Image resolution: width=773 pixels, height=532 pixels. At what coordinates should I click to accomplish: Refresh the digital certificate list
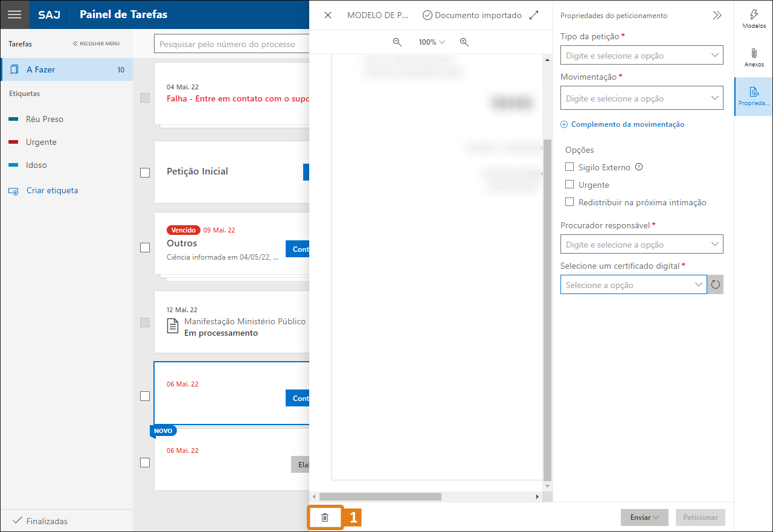tap(716, 284)
